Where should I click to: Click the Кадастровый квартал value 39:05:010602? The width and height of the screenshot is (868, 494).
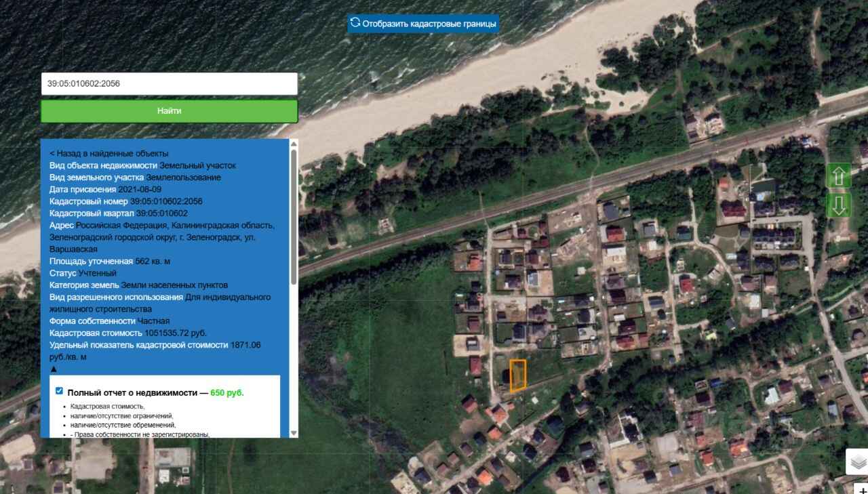162,213
